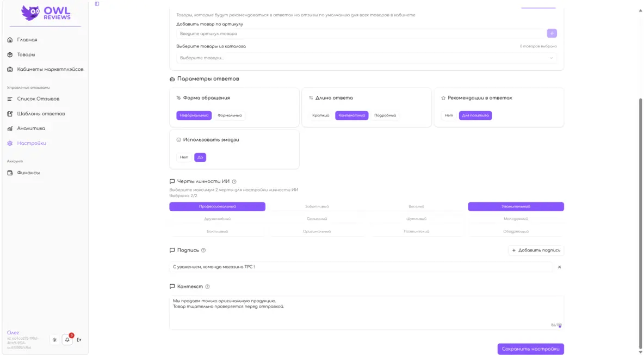Viewport: 644px width, 355px height.
Task: Go to Аналитика in the sidebar
Action: 31,128
